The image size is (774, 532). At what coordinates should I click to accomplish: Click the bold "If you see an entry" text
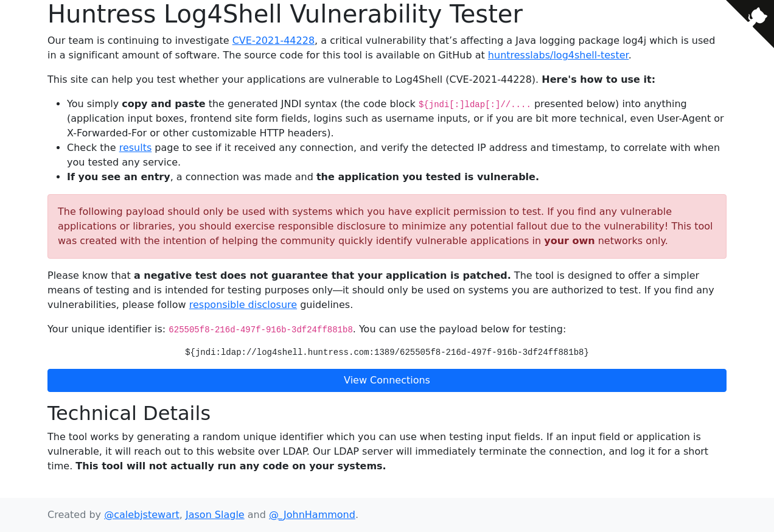(x=119, y=177)
